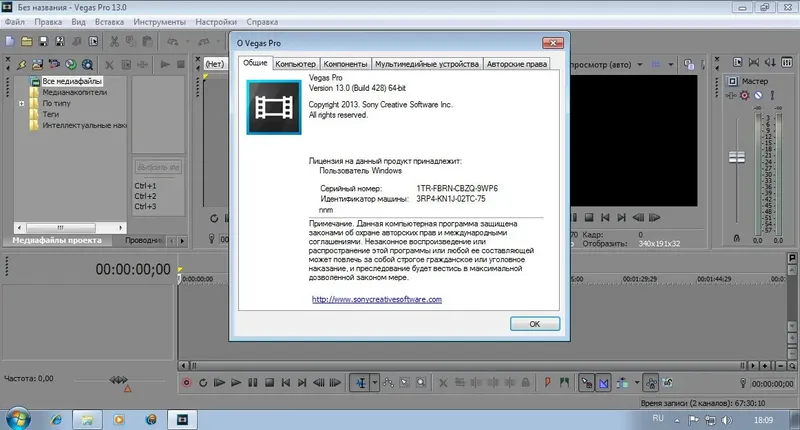Open the Правка menu

click(48, 22)
